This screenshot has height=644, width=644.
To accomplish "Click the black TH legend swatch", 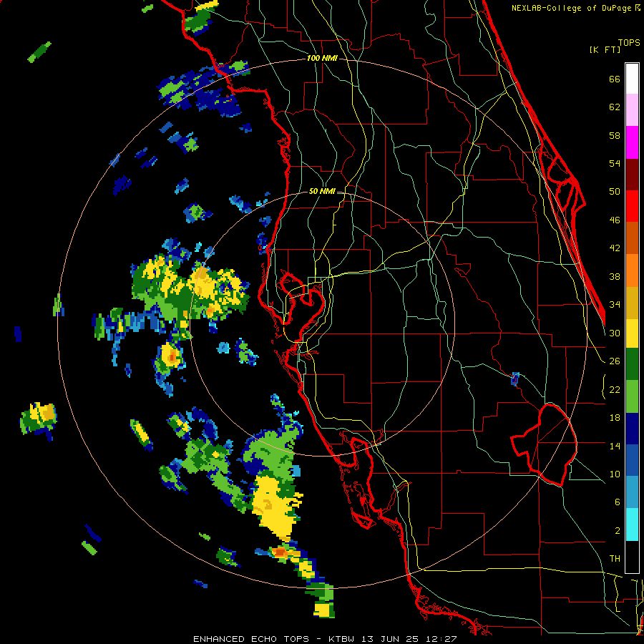I will tap(632, 557).
